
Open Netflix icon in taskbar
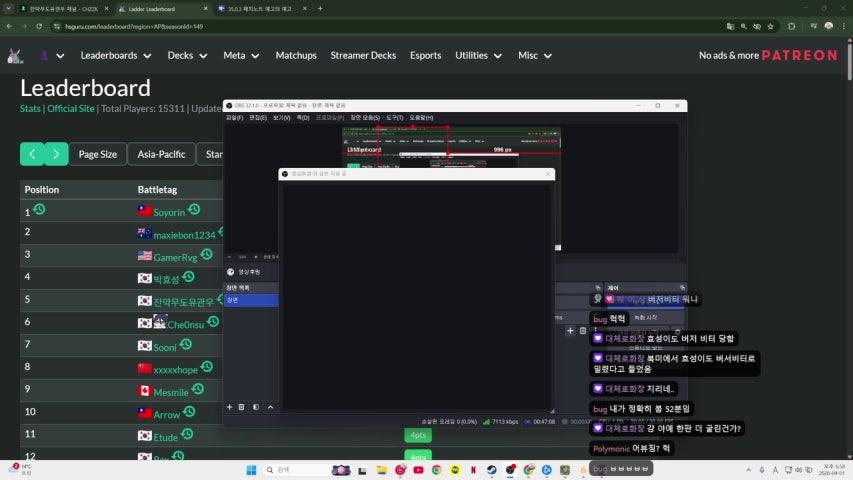tap(473, 470)
